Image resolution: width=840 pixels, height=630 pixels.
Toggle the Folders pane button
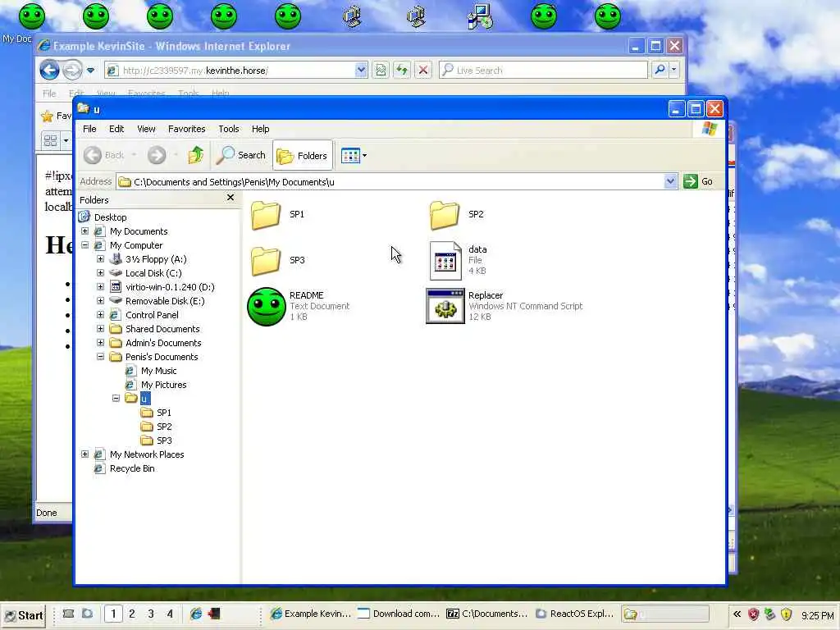302,155
